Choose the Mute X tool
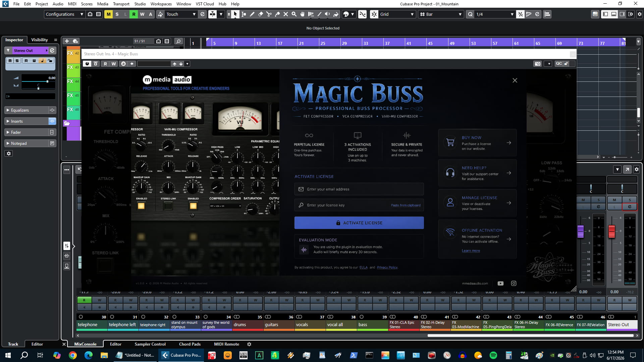Image resolution: width=644 pixels, height=362 pixels. click(x=285, y=14)
